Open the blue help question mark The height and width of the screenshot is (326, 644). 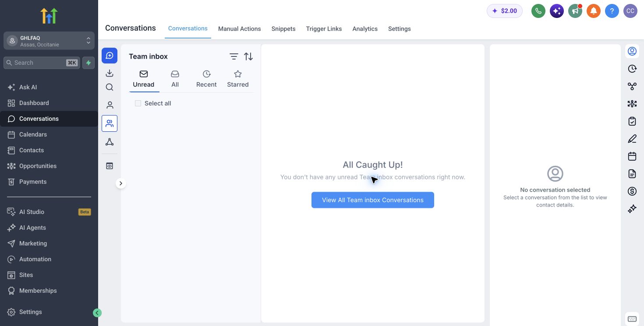(612, 11)
